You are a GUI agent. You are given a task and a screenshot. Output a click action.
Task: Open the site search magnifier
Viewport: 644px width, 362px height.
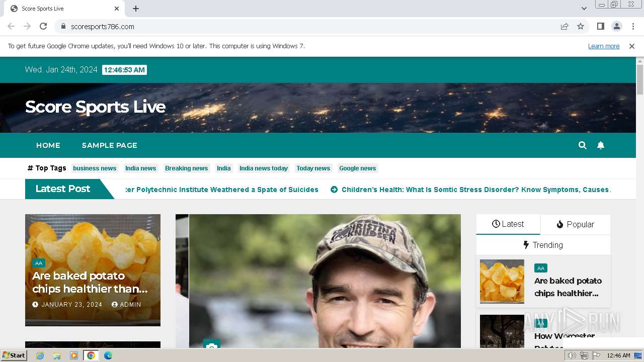pyautogui.click(x=583, y=145)
